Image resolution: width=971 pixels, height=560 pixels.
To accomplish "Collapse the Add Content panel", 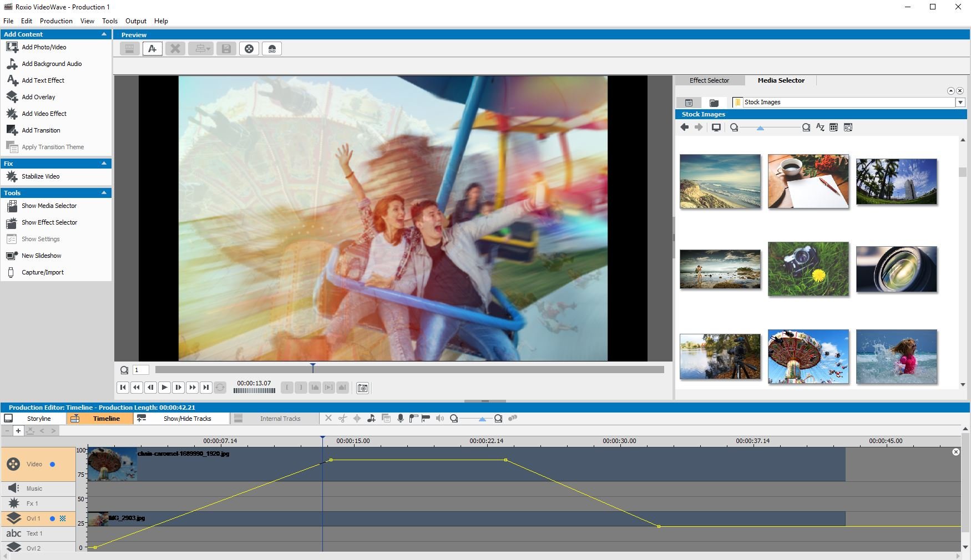I will (104, 34).
